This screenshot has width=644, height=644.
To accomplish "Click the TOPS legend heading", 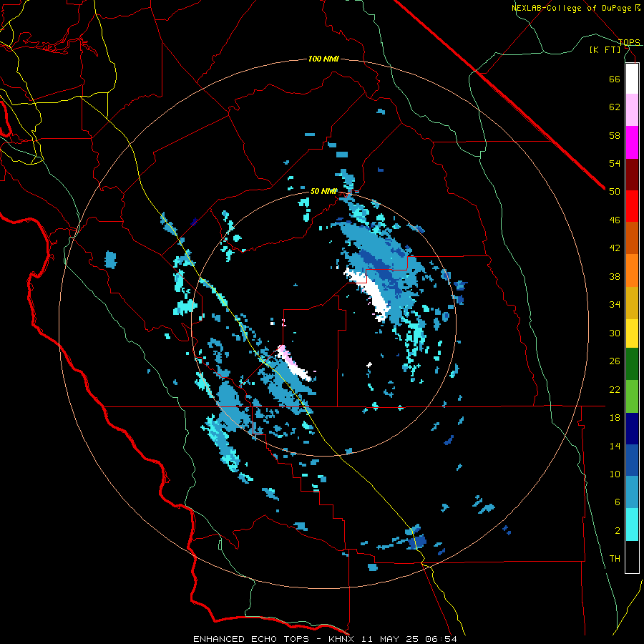I will click(629, 42).
